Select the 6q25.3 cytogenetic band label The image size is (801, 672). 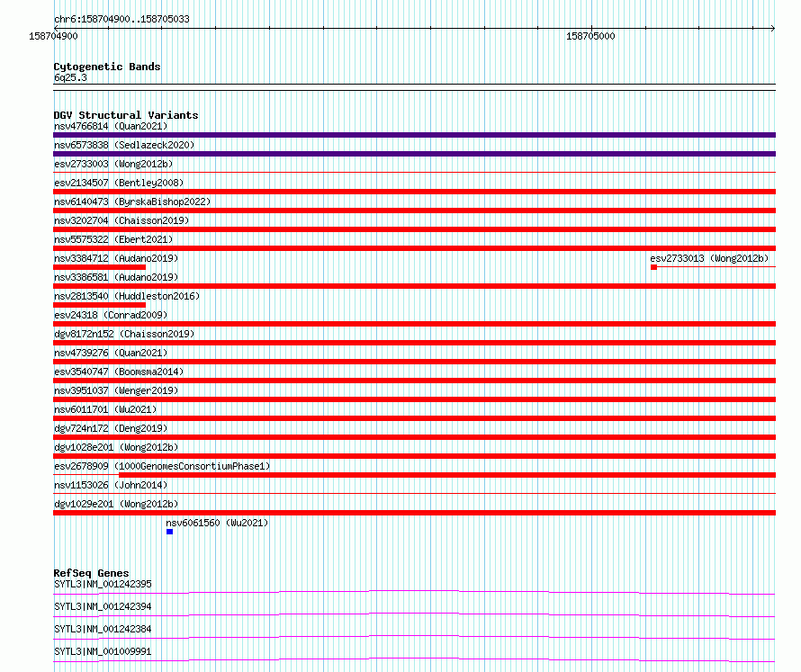70,77
